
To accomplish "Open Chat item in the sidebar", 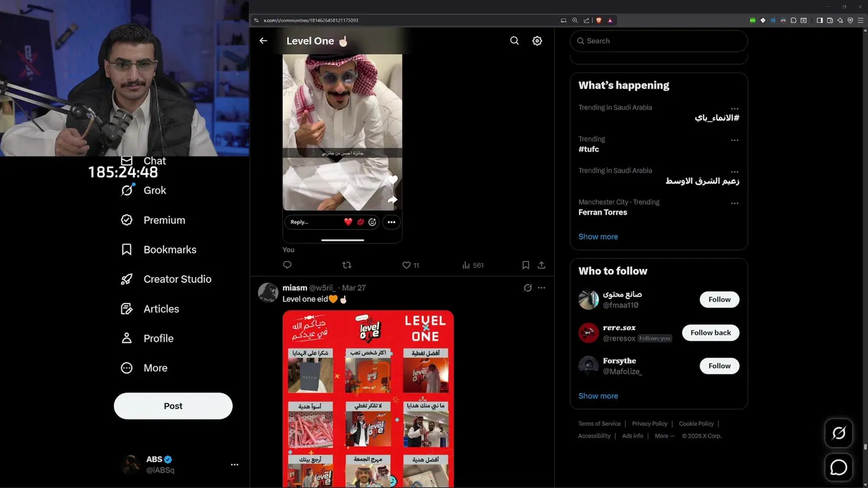I will [x=143, y=161].
